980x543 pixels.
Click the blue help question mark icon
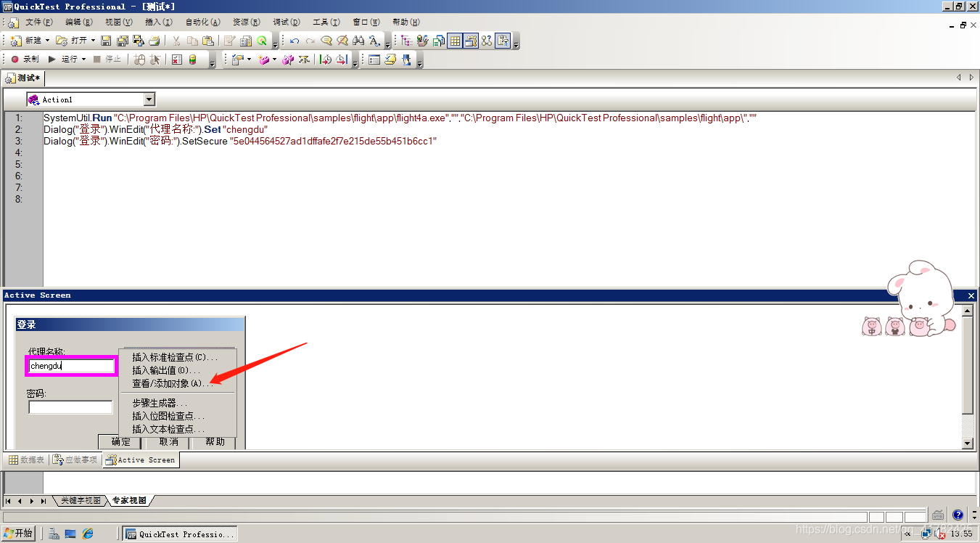pos(958,515)
